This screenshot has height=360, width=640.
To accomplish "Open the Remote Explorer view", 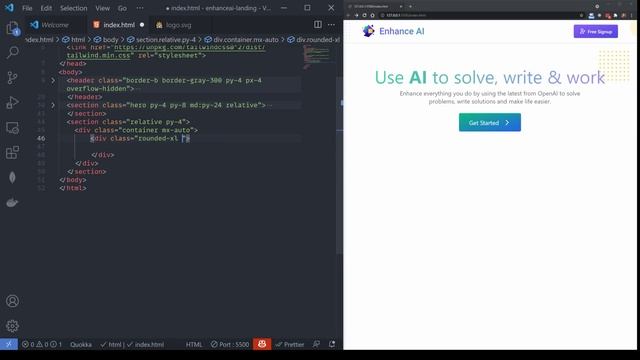I will point(13,128).
